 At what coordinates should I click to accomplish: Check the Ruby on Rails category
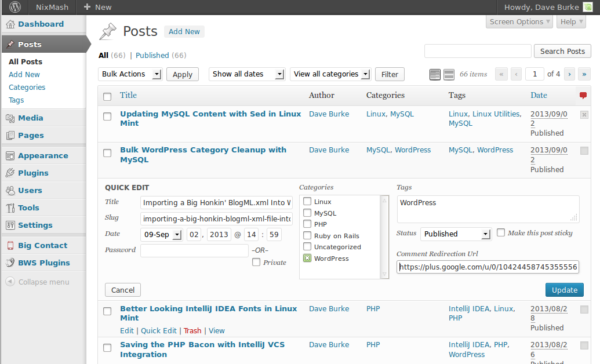307,235
